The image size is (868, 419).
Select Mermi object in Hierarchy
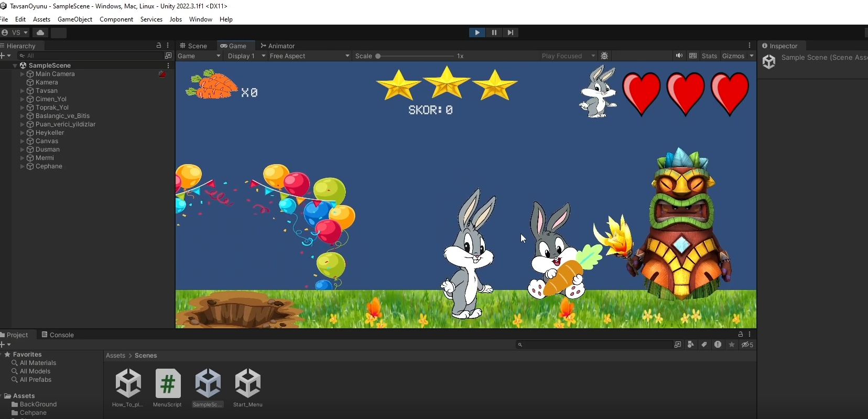(x=45, y=158)
